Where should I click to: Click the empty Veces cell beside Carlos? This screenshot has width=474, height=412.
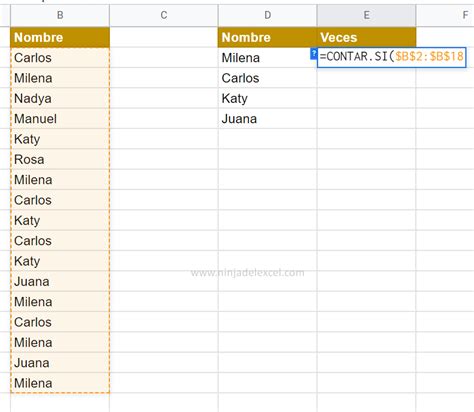click(366, 78)
